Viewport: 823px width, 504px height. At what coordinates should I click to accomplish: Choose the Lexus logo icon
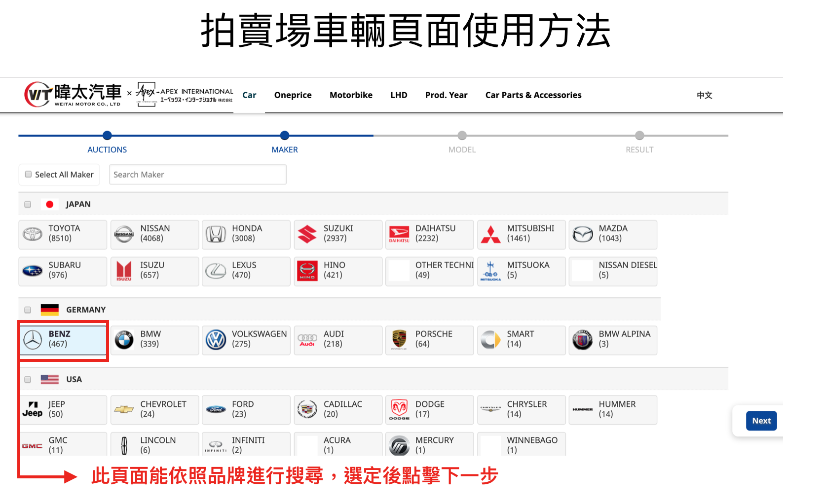point(216,271)
